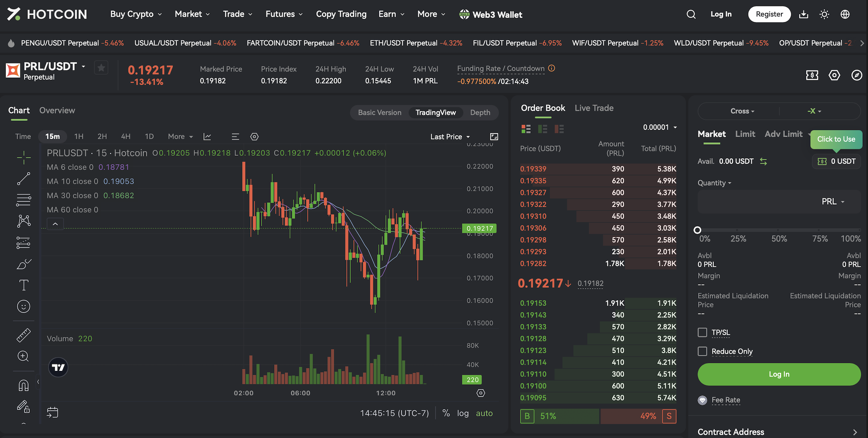This screenshot has width=868, height=438.
Task: Select the forecasting and measurement tool
Action: pyautogui.click(x=24, y=242)
